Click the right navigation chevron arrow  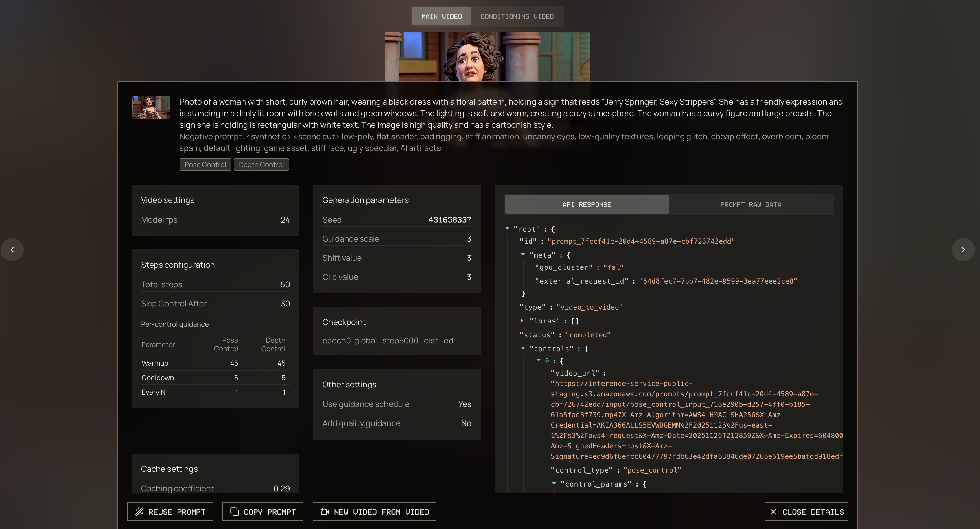[963, 250]
